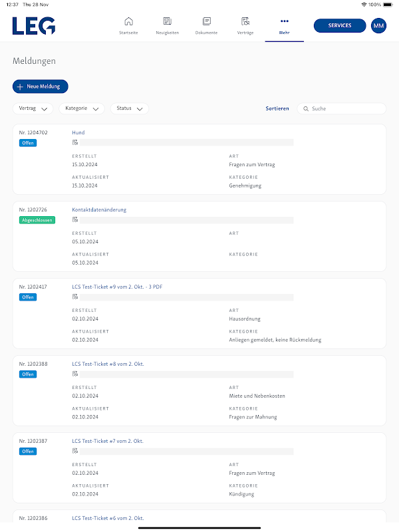The image size is (399, 532).
Task: Click contract icon under Hund ticket
Action: tap(75, 142)
